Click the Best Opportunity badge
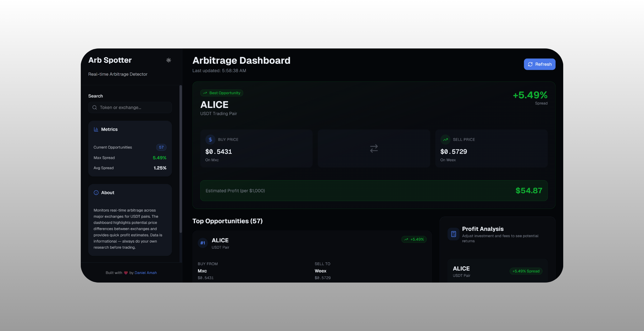Viewport: 644px width, 331px height. pos(222,93)
